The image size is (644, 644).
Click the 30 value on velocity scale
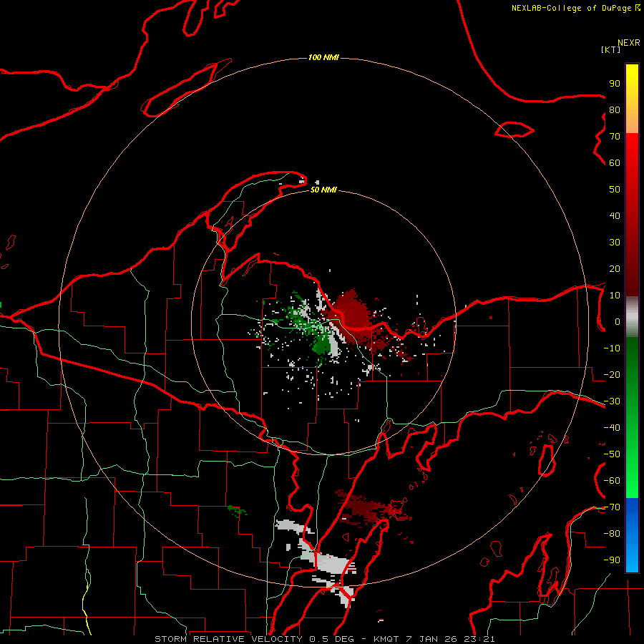tap(615, 243)
